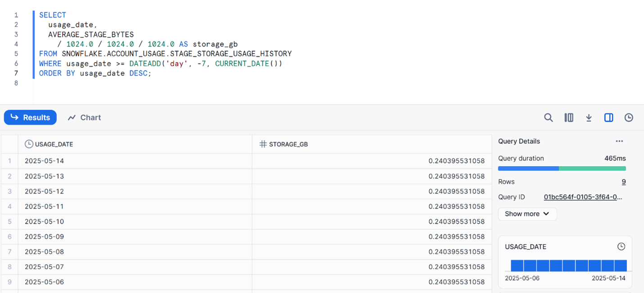Screen dimensions: 644x293
Task: Click the column layout icon
Action: 569,118
